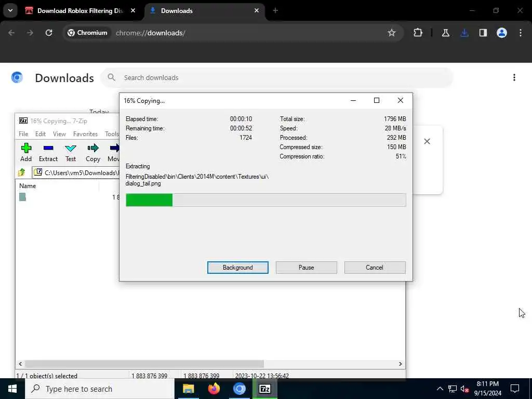532x399 pixels.
Task: Open the Tools menu in 7-Zip
Action: pyautogui.click(x=112, y=134)
